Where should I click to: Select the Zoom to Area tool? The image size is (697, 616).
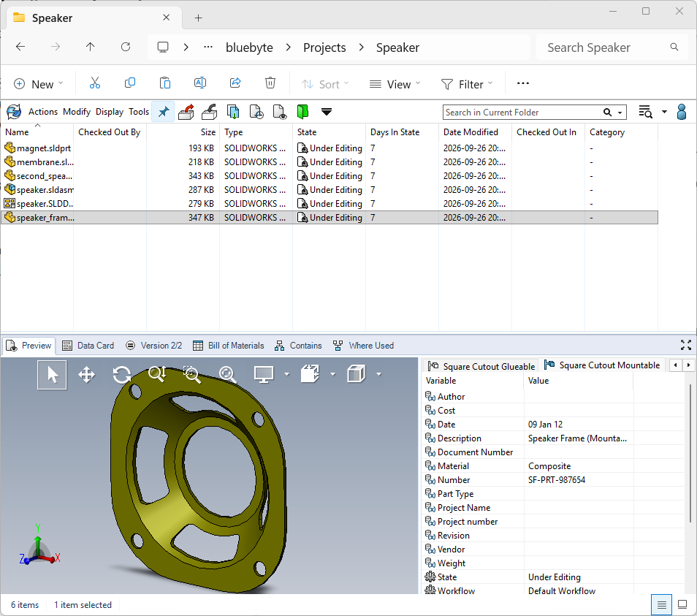pyautogui.click(x=191, y=374)
